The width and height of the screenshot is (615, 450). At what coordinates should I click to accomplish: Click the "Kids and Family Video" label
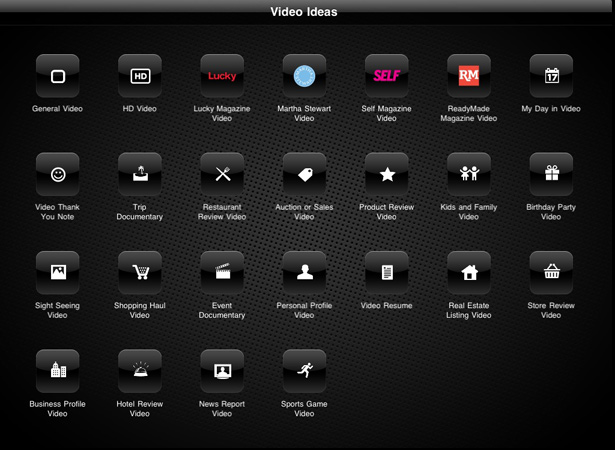(469, 212)
